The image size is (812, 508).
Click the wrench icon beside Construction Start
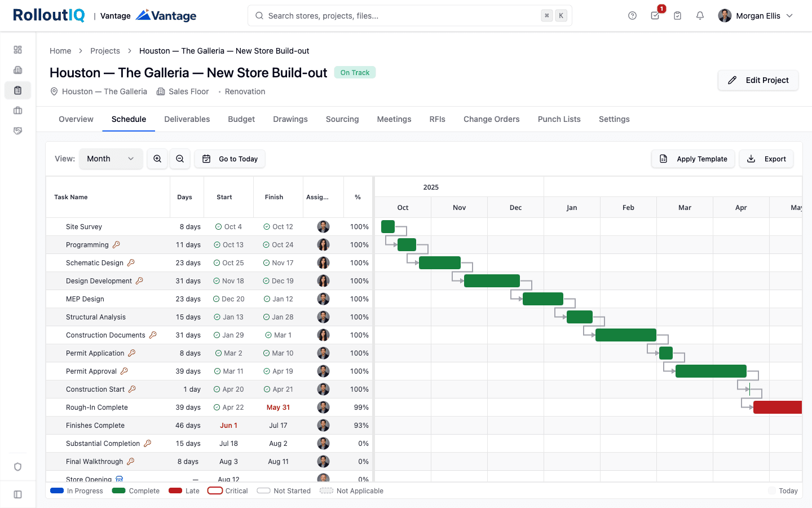[x=132, y=389]
